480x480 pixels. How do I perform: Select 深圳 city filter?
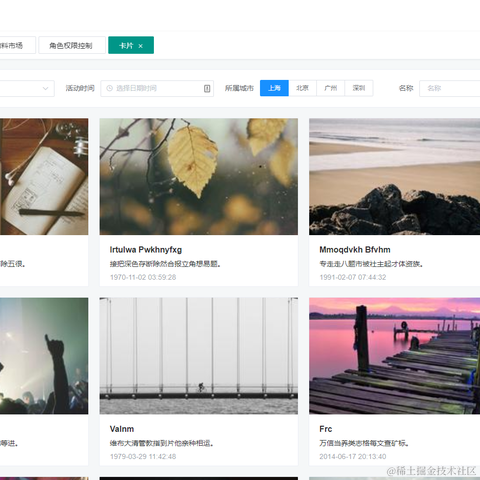(x=359, y=88)
